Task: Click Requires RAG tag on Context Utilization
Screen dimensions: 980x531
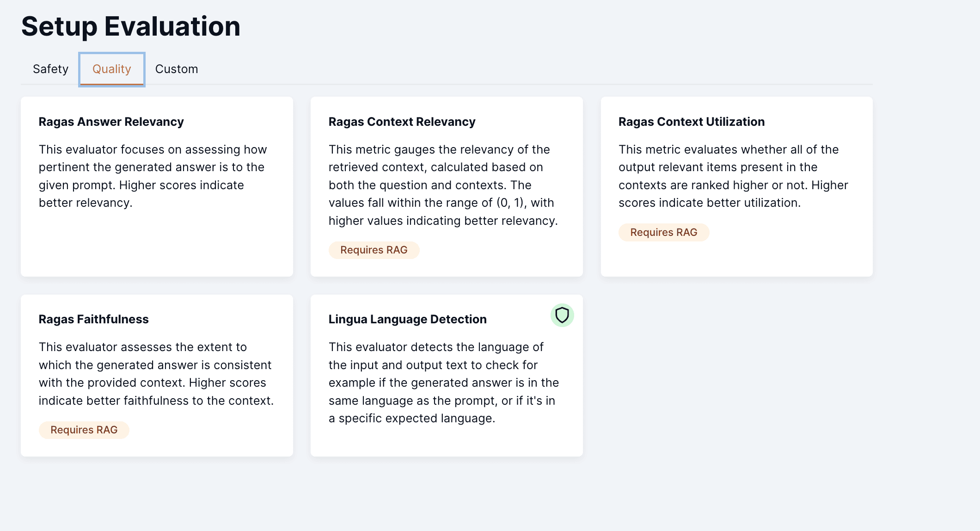Action: (664, 232)
